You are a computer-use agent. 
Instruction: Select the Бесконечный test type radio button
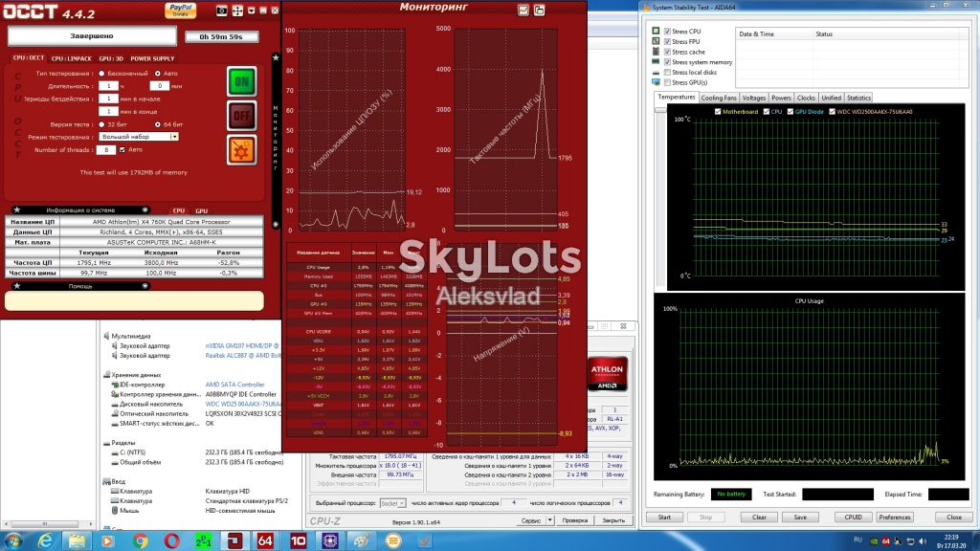tap(101, 74)
